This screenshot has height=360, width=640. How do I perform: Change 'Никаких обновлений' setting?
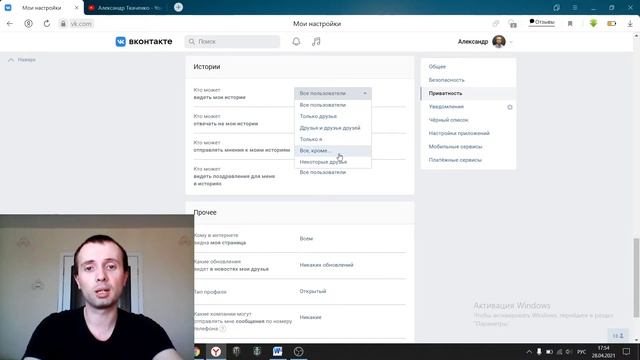tap(326, 265)
